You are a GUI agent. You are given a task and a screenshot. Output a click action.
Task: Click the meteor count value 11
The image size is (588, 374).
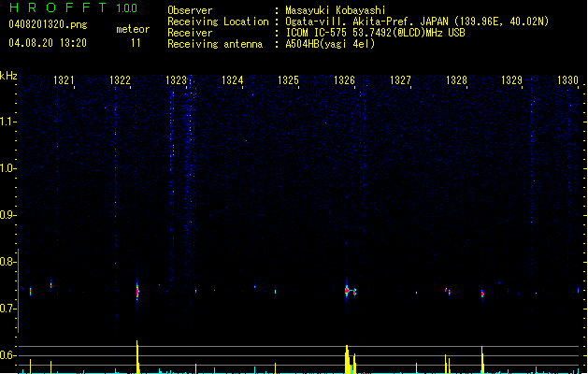pos(136,43)
